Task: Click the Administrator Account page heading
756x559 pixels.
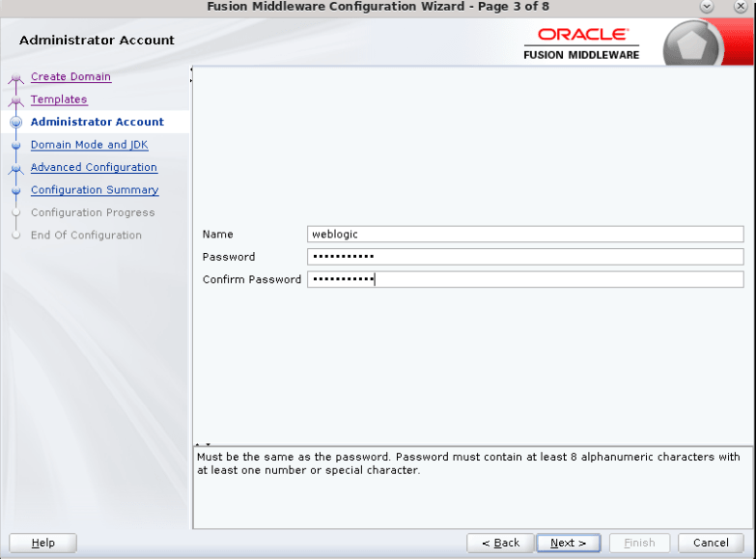Action: [97, 40]
